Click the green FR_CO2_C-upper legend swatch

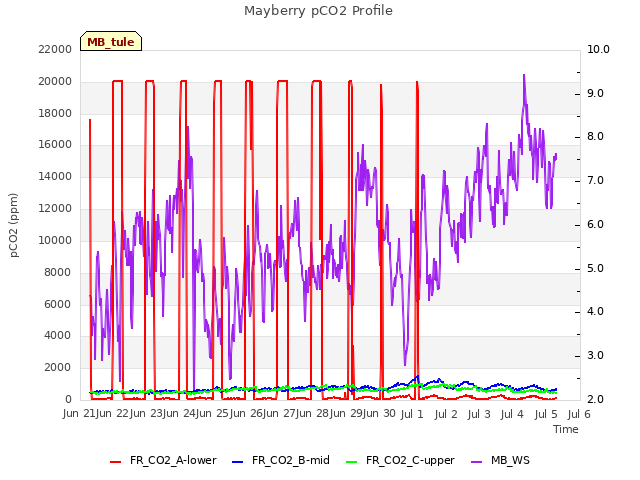coord(351,462)
